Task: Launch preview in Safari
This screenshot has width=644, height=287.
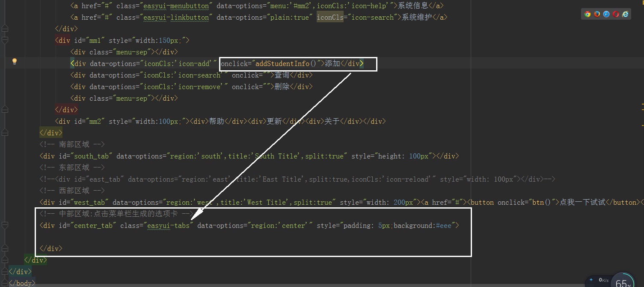Action: [x=606, y=14]
